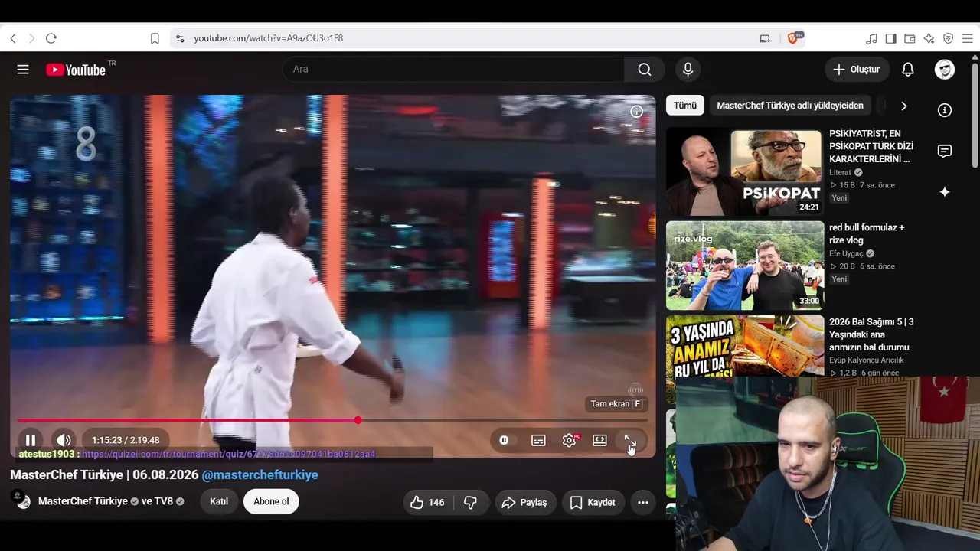Click the info card icon on the video
Viewport: 980px width, 551px height.
point(636,112)
